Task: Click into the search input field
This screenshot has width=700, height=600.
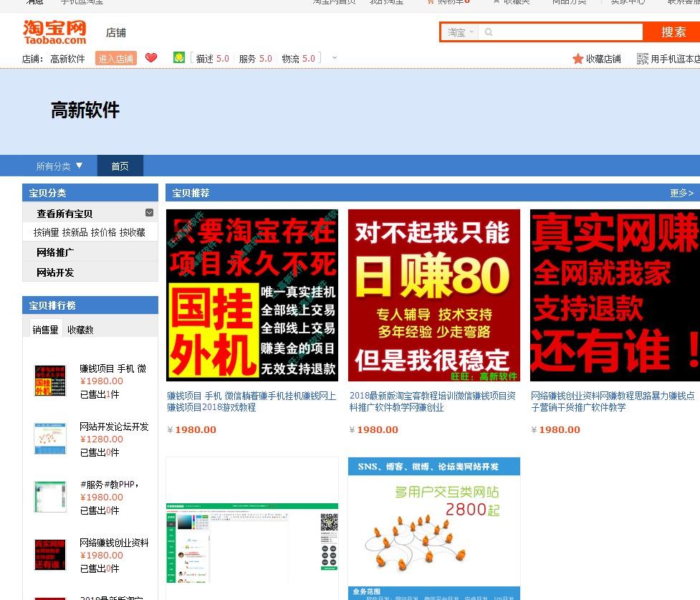Action: pyautogui.click(x=566, y=32)
